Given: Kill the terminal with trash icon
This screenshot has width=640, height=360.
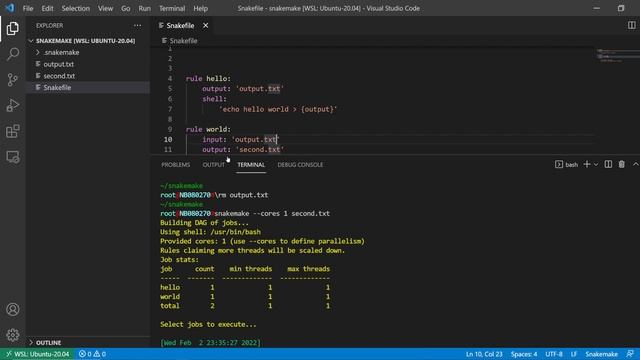Looking at the screenshot, I should 621,164.
